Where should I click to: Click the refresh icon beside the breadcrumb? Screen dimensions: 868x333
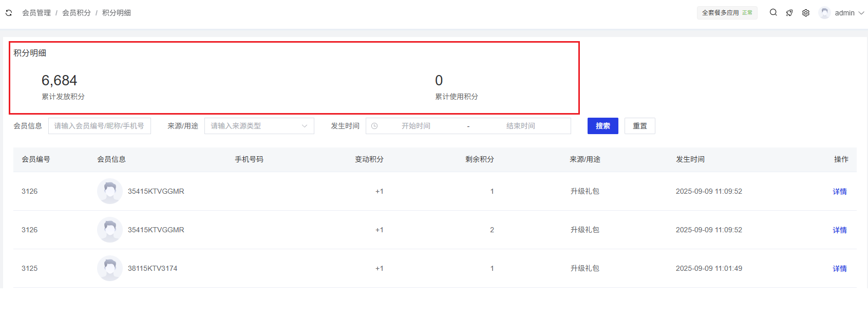(9, 13)
